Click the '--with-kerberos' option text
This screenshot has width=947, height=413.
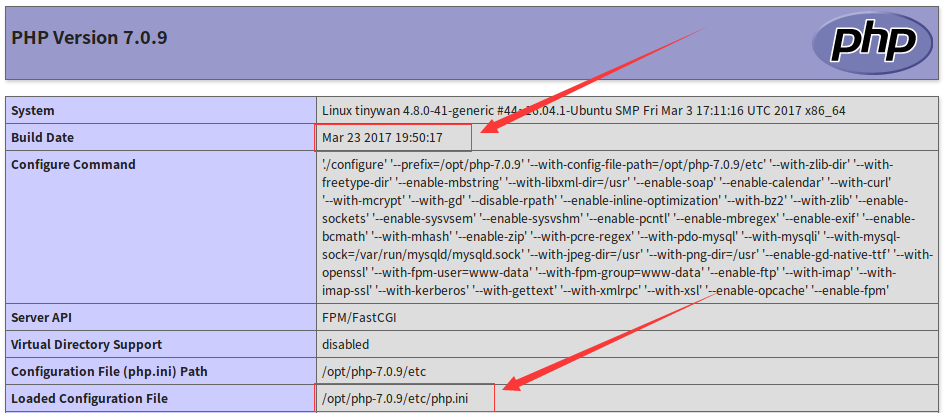coord(422,291)
